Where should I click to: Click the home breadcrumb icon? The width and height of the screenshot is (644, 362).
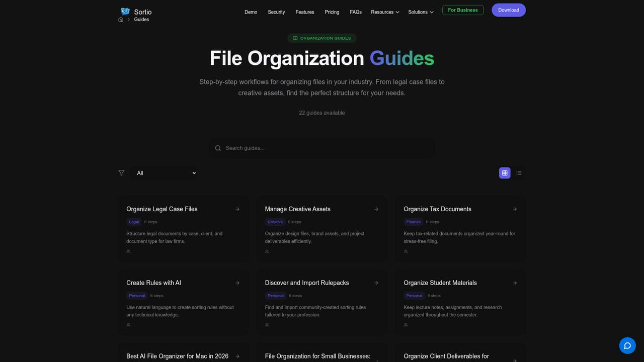[x=121, y=20]
